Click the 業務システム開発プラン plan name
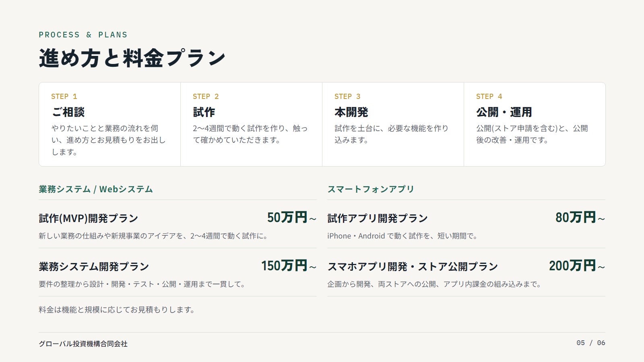 [94, 267]
